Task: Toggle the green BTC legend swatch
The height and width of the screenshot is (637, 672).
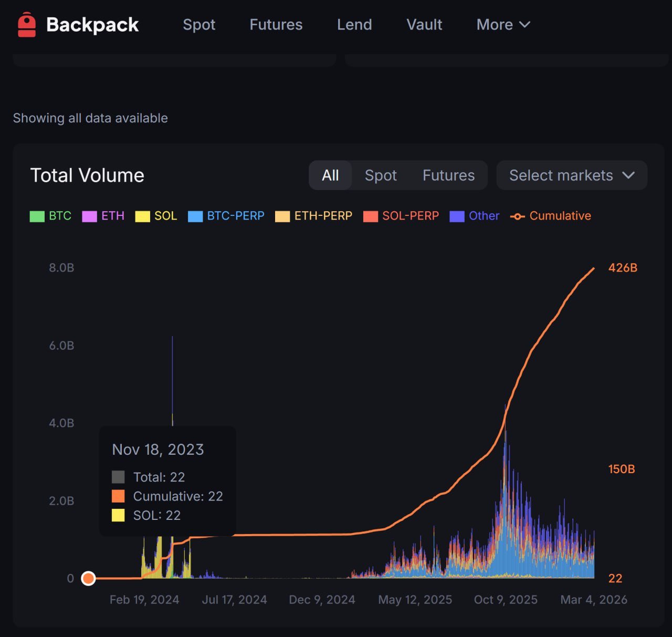Action: coord(37,216)
